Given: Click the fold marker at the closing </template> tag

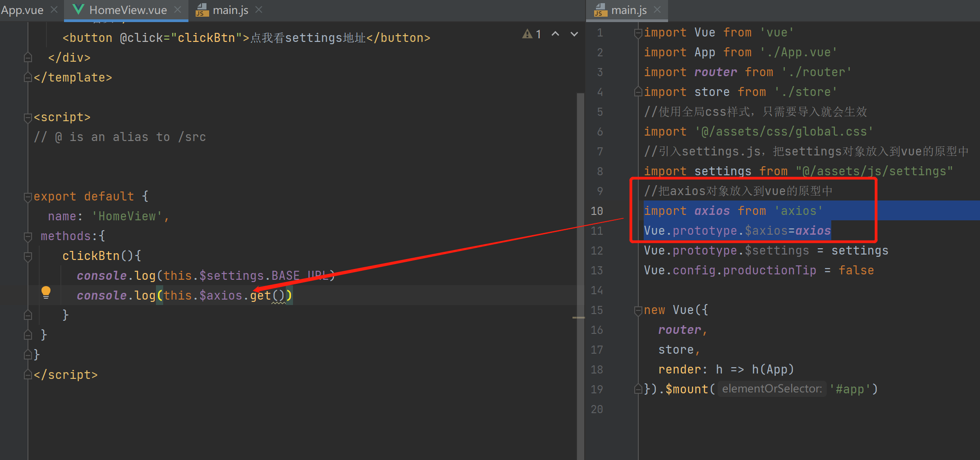Looking at the screenshot, I should click(x=28, y=77).
